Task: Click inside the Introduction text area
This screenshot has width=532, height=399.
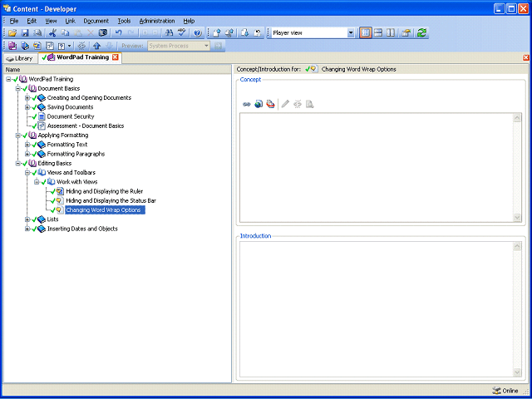Action: tap(376, 309)
